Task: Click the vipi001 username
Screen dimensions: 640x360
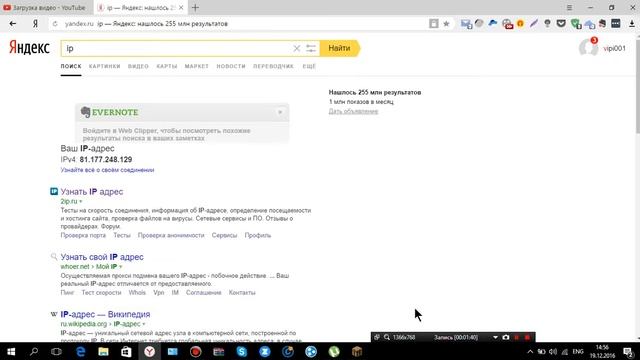Action: pos(614,48)
